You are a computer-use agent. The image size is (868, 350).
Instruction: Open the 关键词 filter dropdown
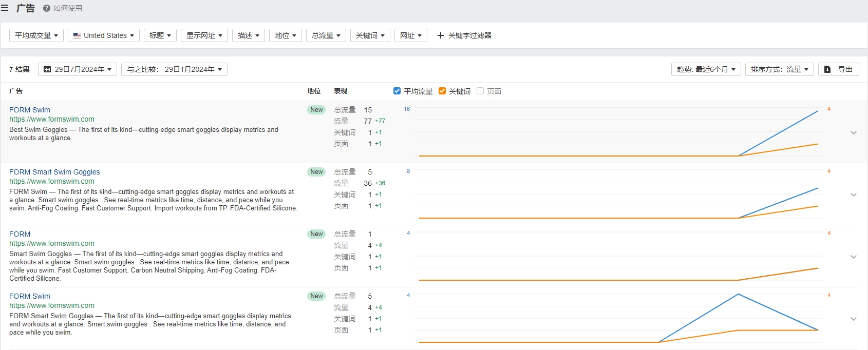(370, 35)
